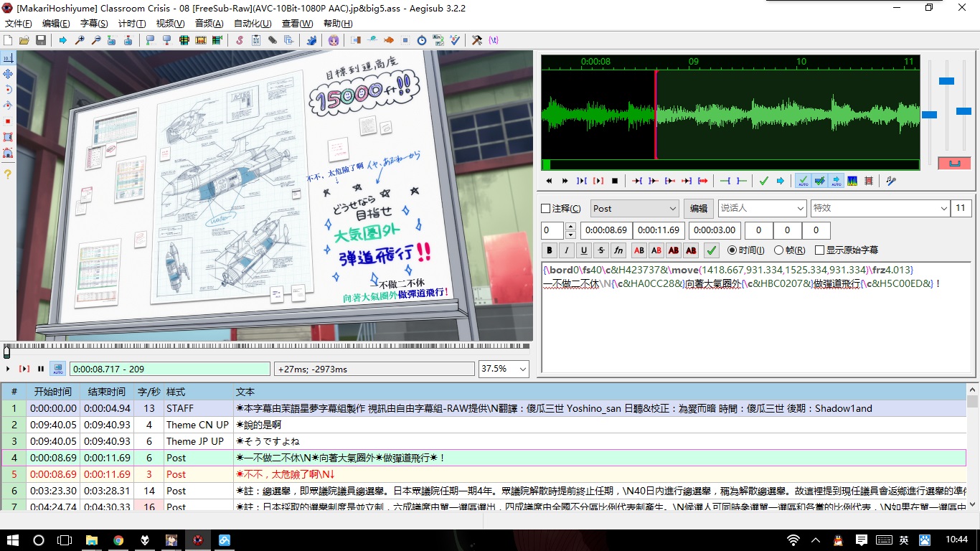
Task: Toggle the tag hiding \t icon
Action: click(494, 40)
